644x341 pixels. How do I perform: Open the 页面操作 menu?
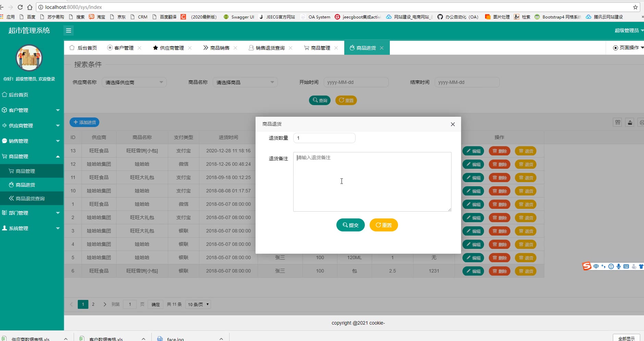coord(628,48)
